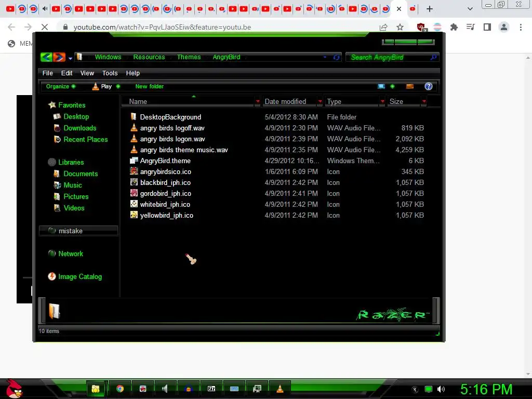The width and height of the screenshot is (532, 399).
Task: Open the Tools menu
Action: tap(110, 73)
